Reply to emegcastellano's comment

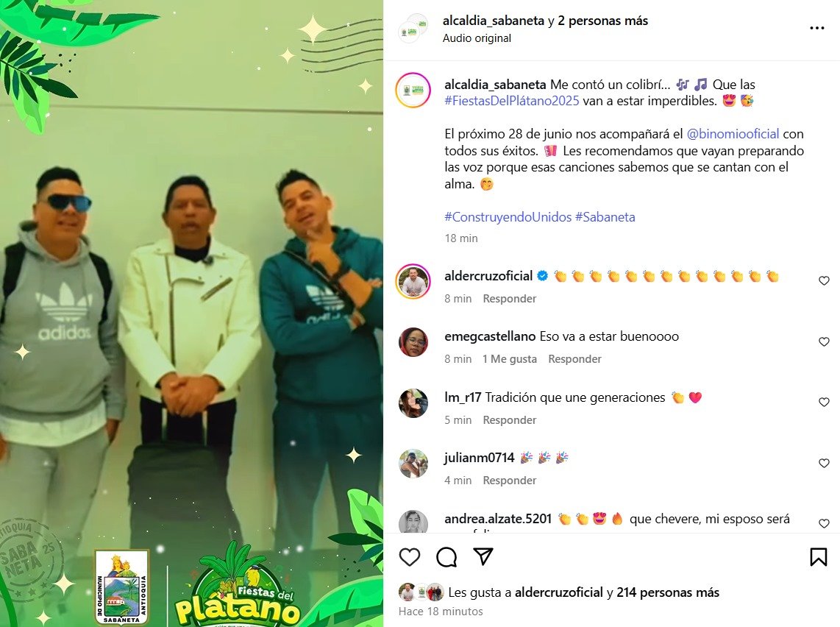coord(574,359)
